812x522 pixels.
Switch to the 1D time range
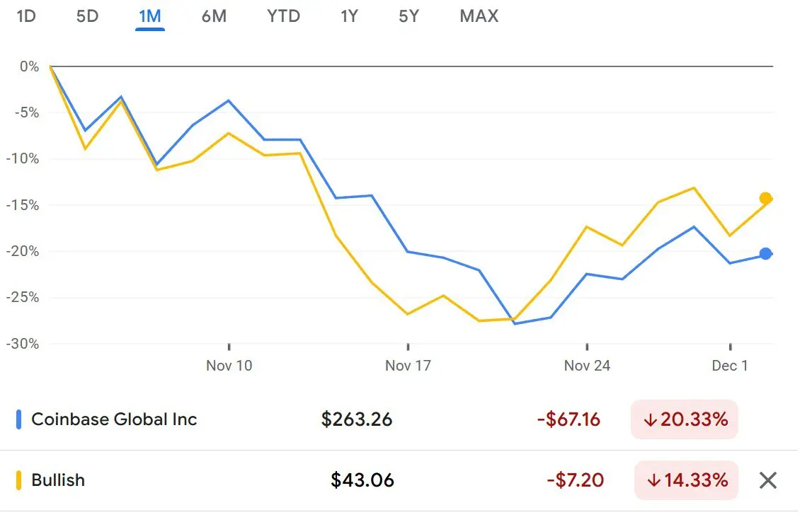[25, 16]
